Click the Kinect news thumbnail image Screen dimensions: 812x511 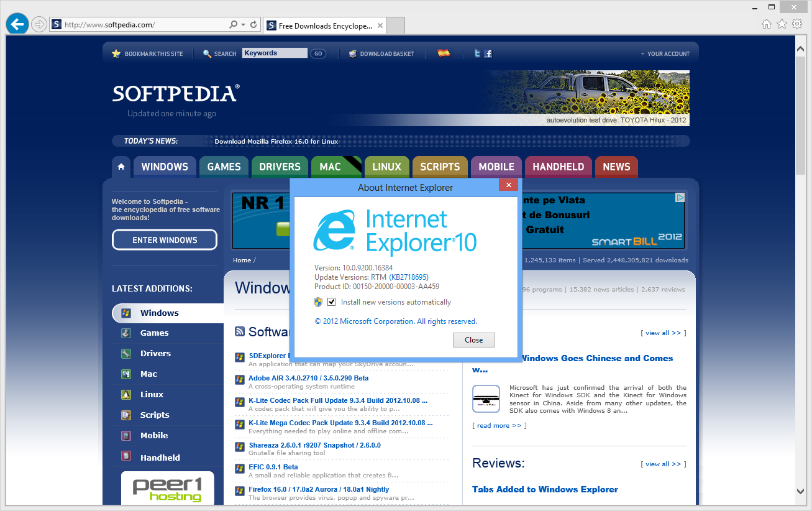click(486, 399)
